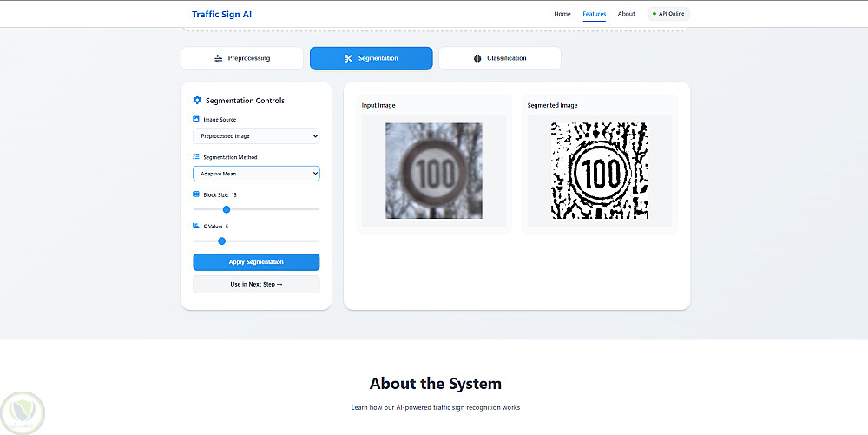Click the C Value slider handle

tap(222, 241)
